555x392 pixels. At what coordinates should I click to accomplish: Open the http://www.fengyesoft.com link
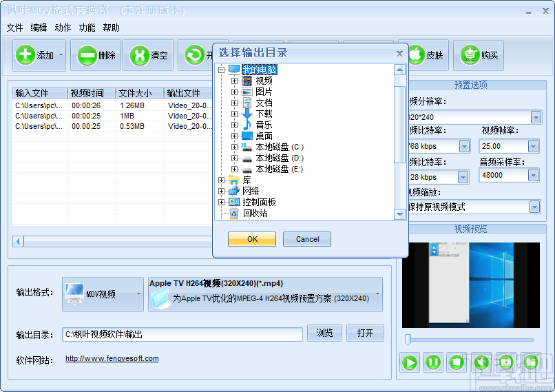pyautogui.click(x=112, y=358)
